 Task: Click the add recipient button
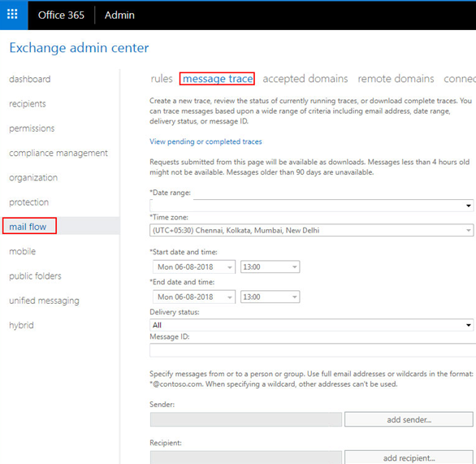pyautogui.click(x=409, y=457)
